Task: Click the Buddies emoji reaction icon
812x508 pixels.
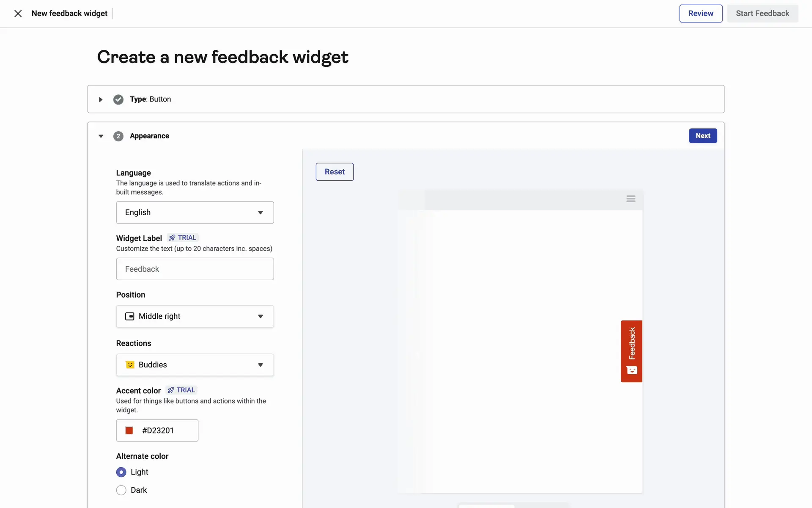Action: tap(130, 365)
